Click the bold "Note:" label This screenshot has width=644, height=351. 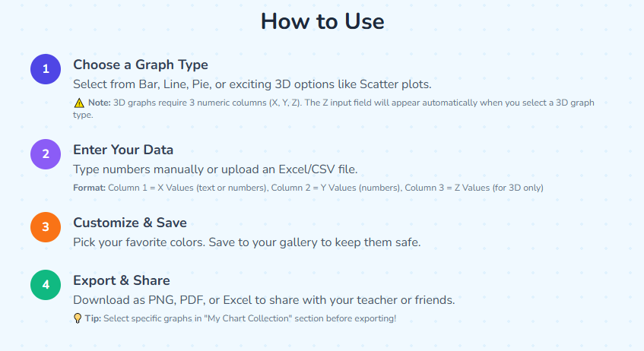coord(99,103)
